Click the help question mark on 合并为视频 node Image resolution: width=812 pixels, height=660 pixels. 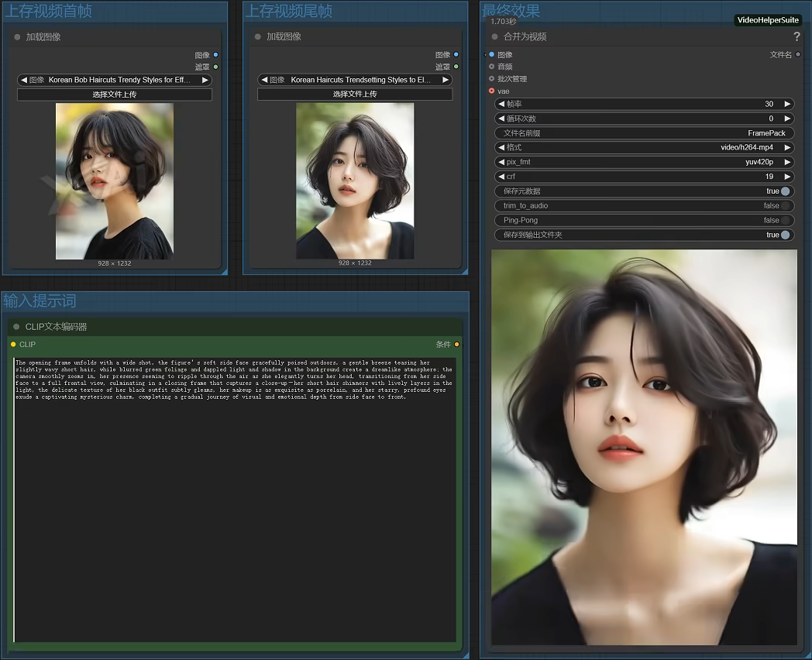pos(797,36)
